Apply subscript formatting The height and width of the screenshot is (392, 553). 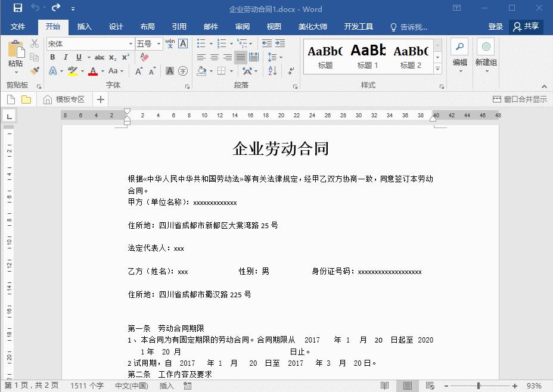coord(112,57)
